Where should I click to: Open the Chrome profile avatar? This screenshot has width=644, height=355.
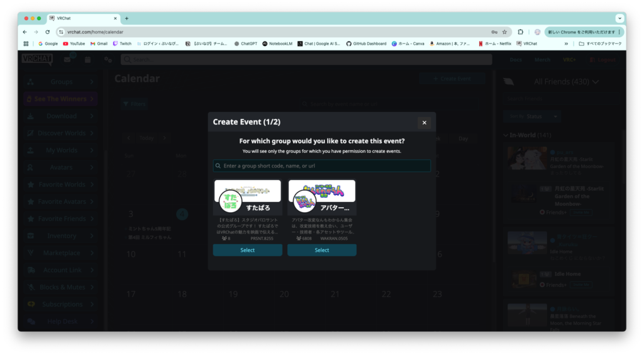click(537, 31)
